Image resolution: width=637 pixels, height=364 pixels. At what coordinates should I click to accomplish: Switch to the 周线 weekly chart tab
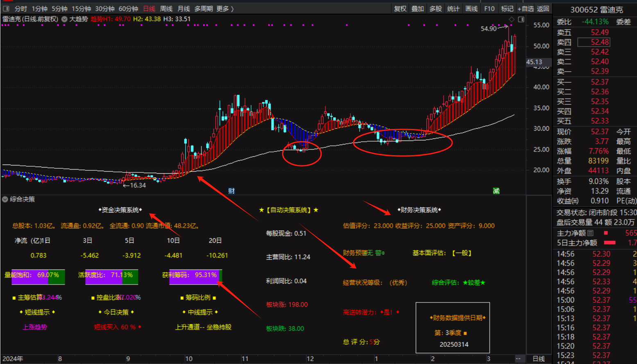click(166, 9)
